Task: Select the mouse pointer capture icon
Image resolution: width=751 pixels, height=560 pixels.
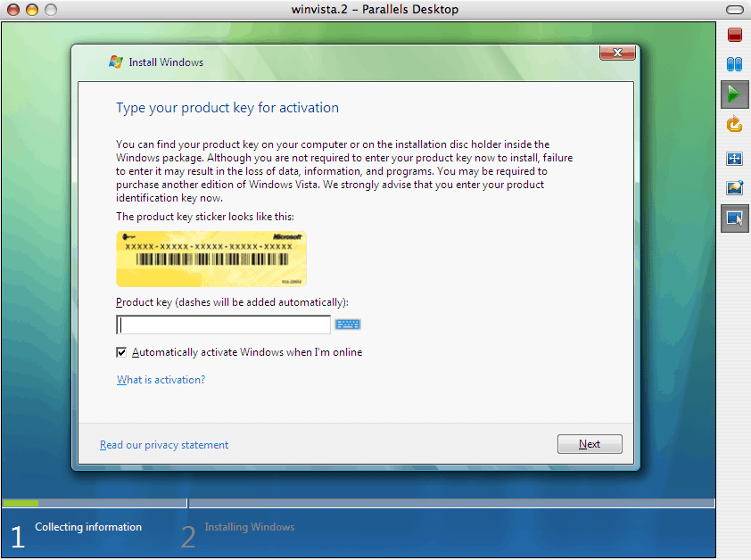Action: tap(734, 218)
